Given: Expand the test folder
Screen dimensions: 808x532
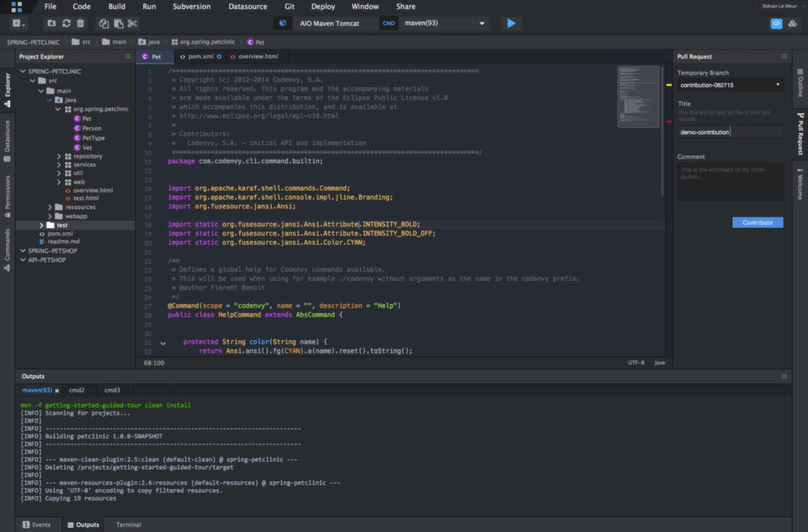Looking at the screenshot, I should [41, 226].
